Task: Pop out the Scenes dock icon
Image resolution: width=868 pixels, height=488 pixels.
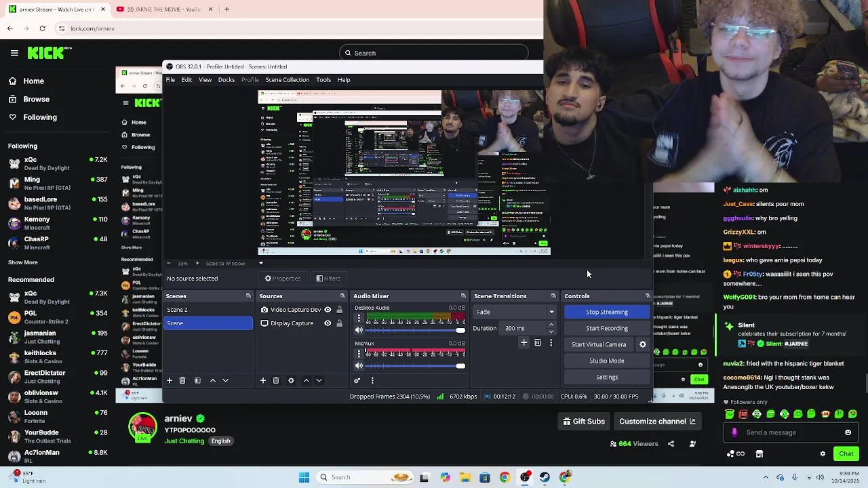Action: pos(248,296)
